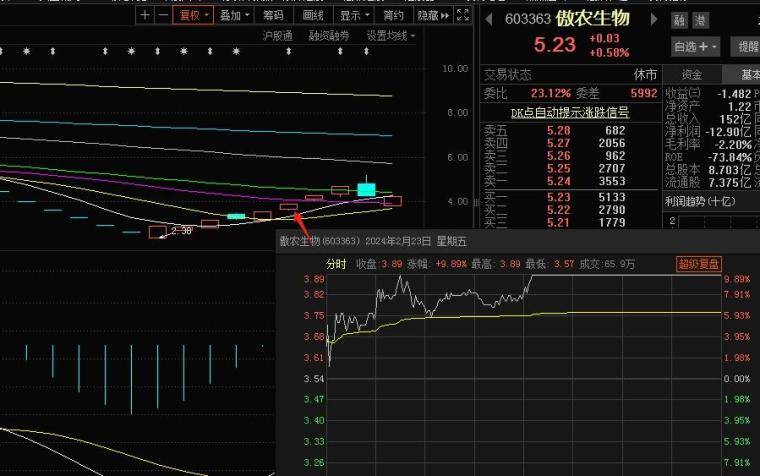This screenshot has height=476, width=760.
Task: Go to previous stock with left arrow
Action: (x=489, y=19)
